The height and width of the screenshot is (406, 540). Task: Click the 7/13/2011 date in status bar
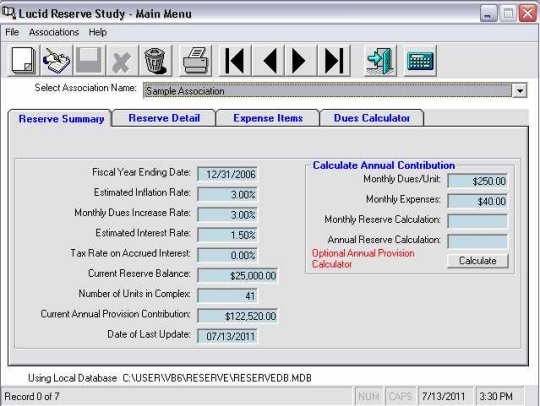click(444, 396)
